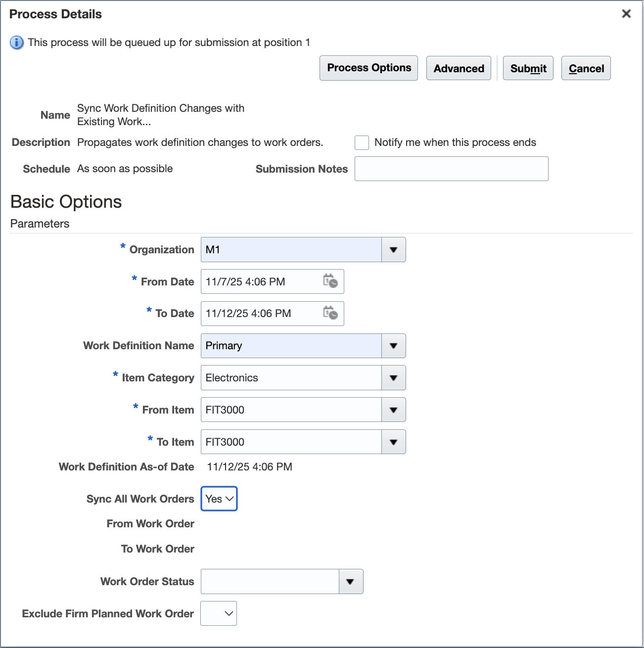Open the To Item dropdown

click(x=393, y=442)
